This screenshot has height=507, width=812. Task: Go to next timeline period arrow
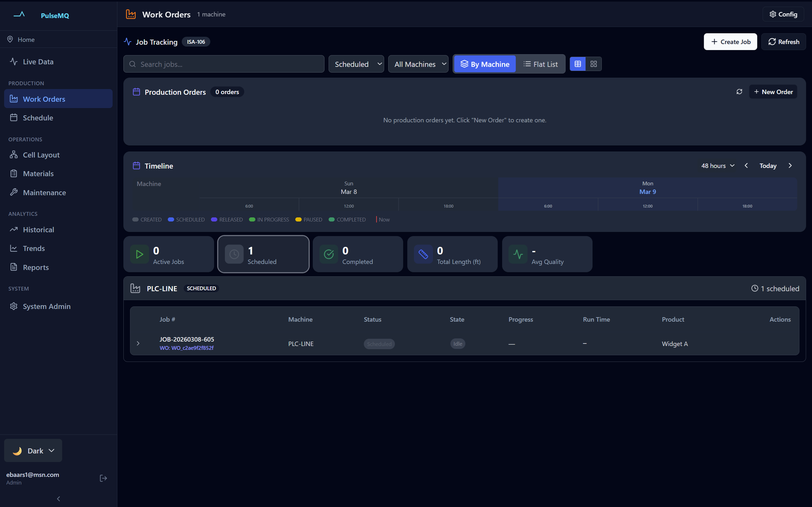790,166
